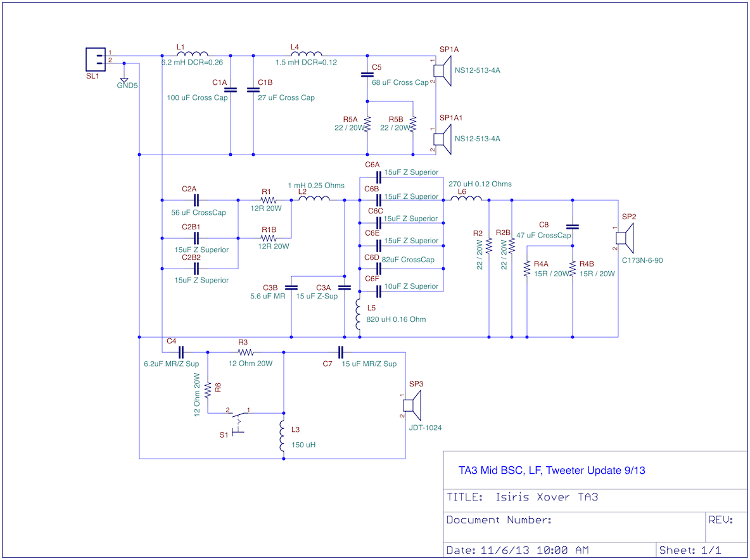Select the '1 mH 0.25 Ohms' value label
750x560 pixels.
(316, 186)
